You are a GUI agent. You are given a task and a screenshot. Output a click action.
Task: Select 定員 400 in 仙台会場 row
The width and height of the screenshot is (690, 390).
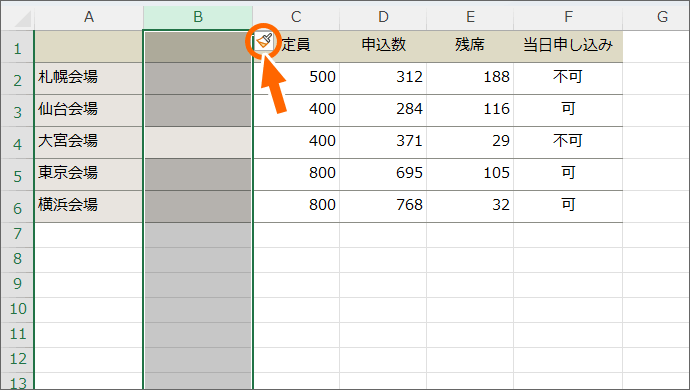[x=296, y=110]
